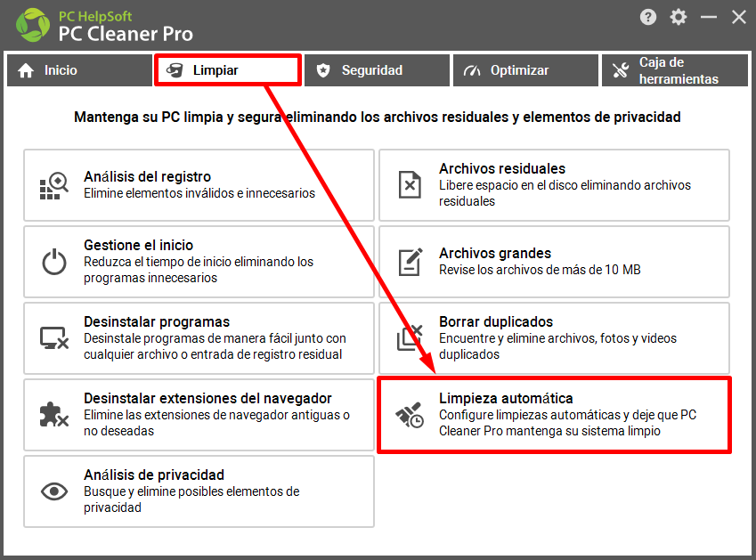Open Borrar duplicados
This screenshot has height=560, width=756.
click(554, 337)
